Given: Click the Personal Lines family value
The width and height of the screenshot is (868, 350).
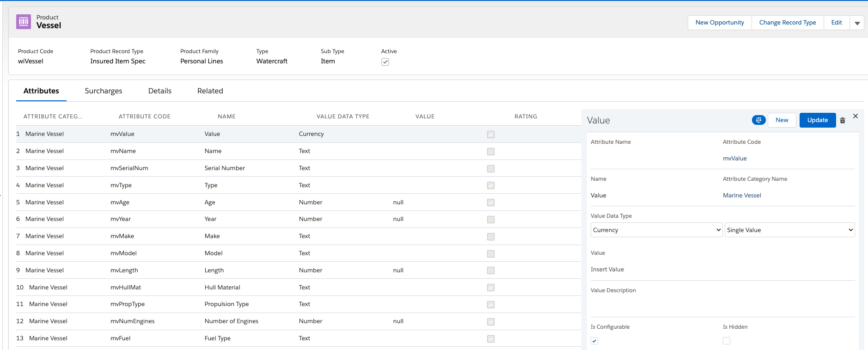Looking at the screenshot, I should [202, 61].
